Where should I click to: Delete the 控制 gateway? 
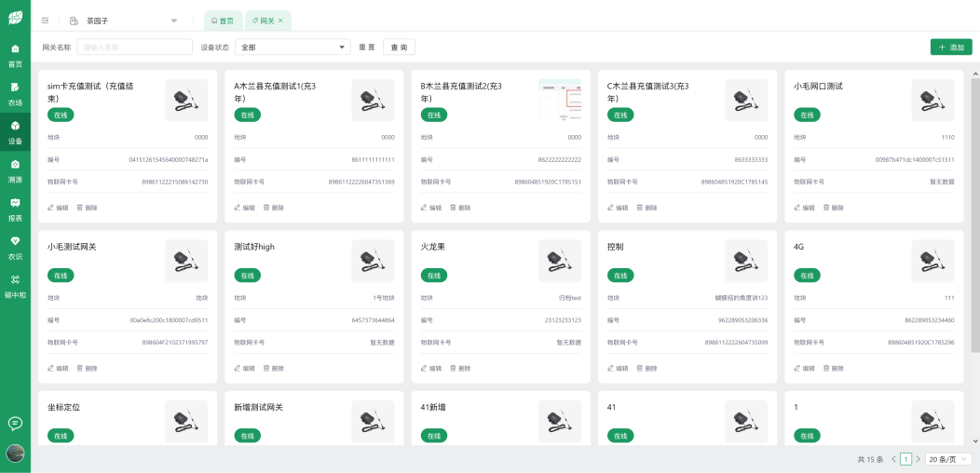pos(647,368)
